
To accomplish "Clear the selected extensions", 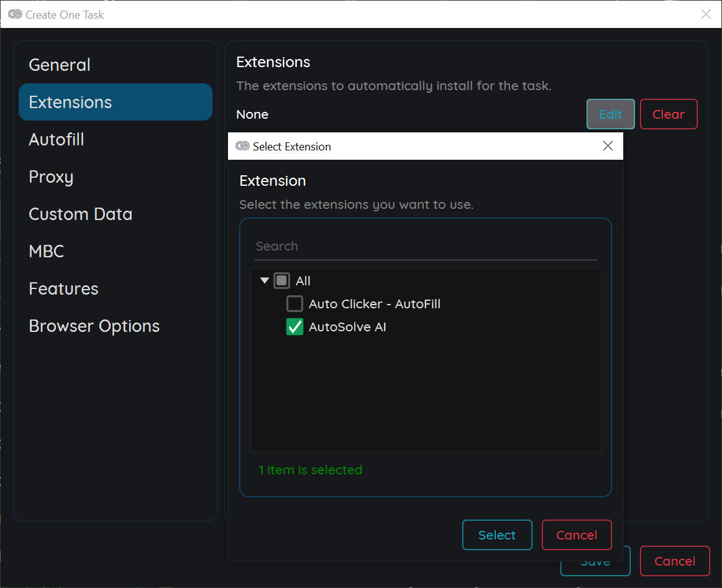I will tap(669, 114).
